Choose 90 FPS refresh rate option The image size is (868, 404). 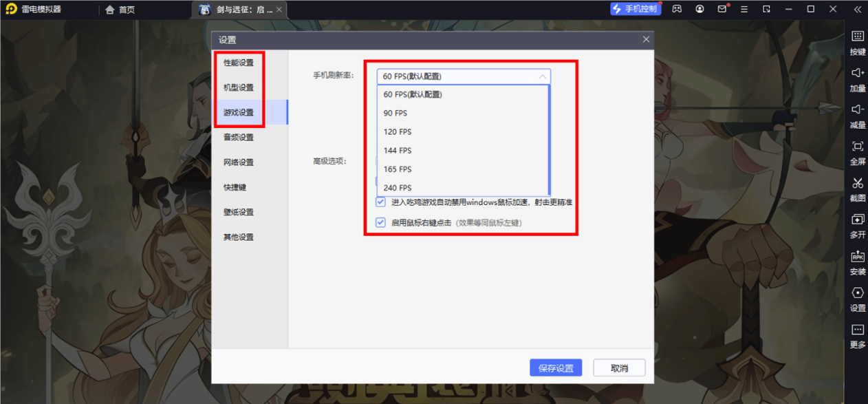(x=463, y=113)
